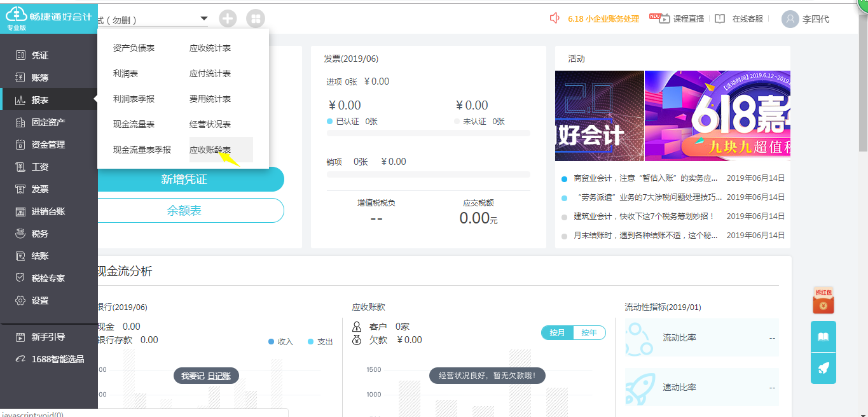Expand 固定资产 in the sidebar
This screenshot has width=868, height=417.
48,122
